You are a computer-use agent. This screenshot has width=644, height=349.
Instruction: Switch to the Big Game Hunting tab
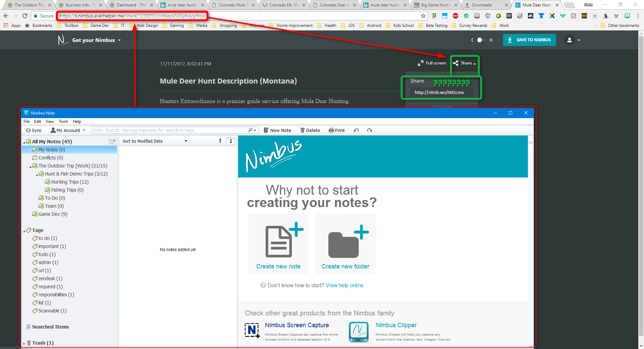pyautogui.click(x=436, y=5)
